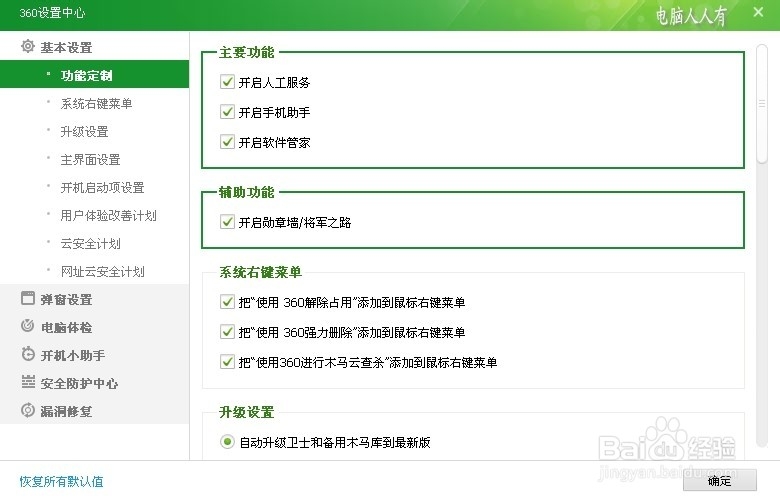Disable 开启软件管家 option

227,142
